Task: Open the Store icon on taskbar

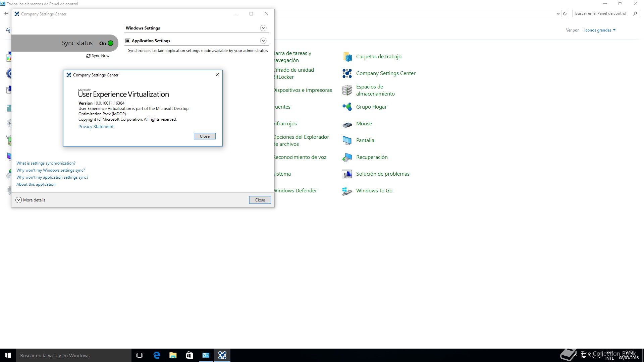Action: (190, 355)
